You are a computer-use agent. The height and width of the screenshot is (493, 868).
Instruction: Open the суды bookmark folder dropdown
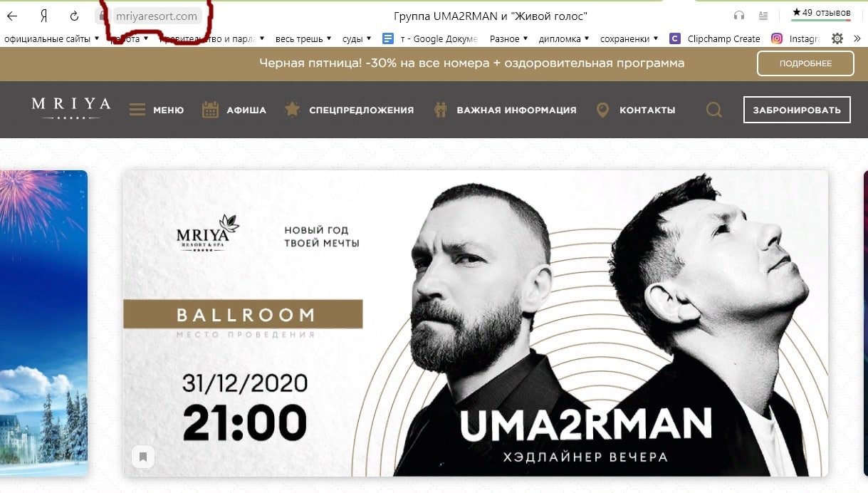pos(357,38)
